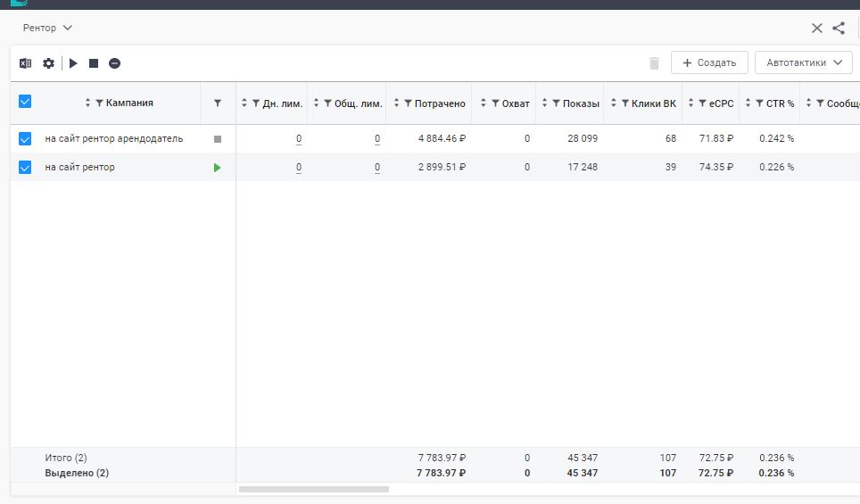Open table settings gear icon
This screenshot has width=860, height=504.
49,63
